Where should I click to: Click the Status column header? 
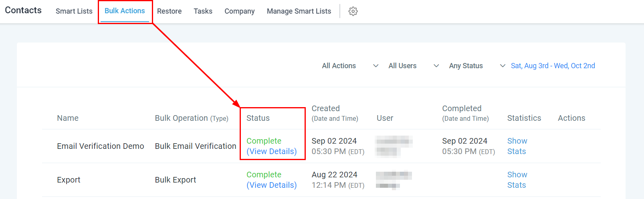point(258,118)
